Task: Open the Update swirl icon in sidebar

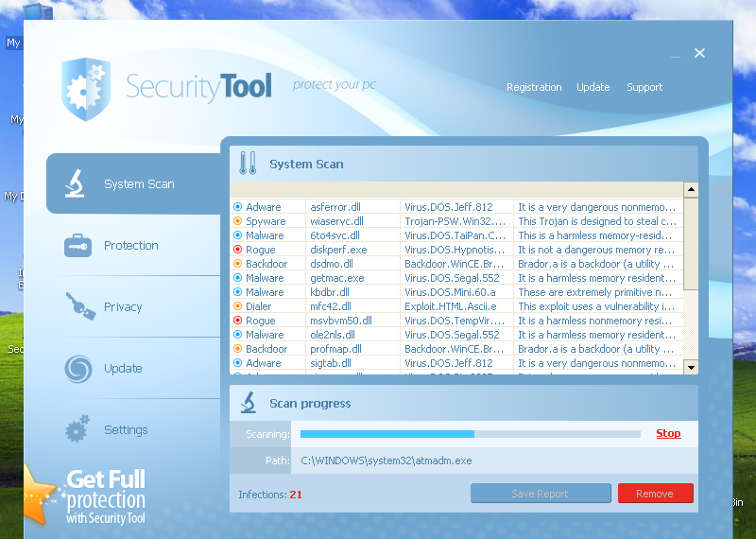Action: pyautogui.click(x=78, y=369)
